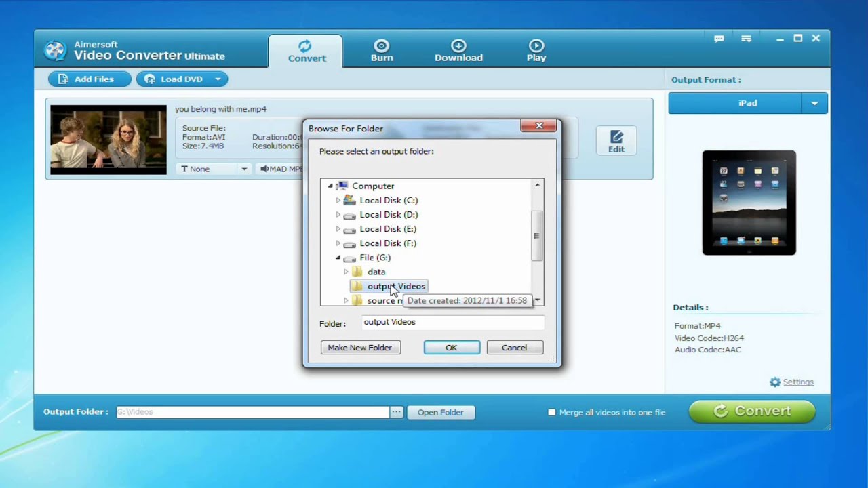Viewport: 868px width, 488px height.
Task: Click the Settings gear icon
Action: [x=775, y=382]
